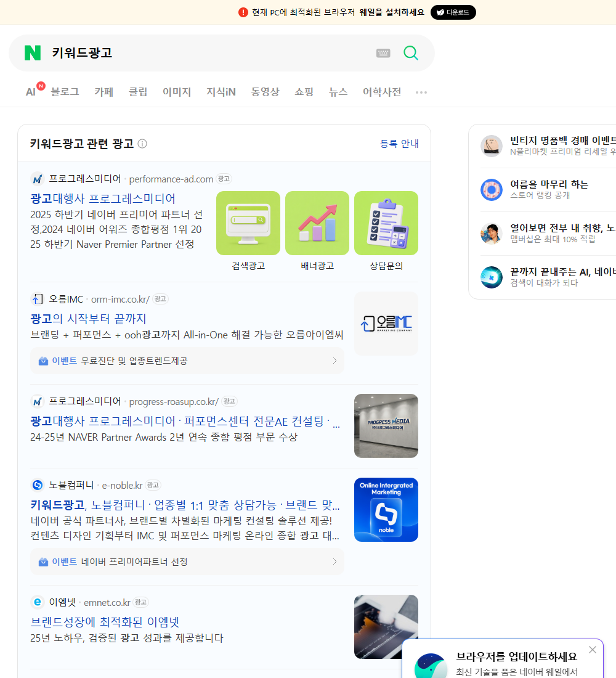
Task: Open the on-screen keyboard icon in search bar
Action: (383, 53)
